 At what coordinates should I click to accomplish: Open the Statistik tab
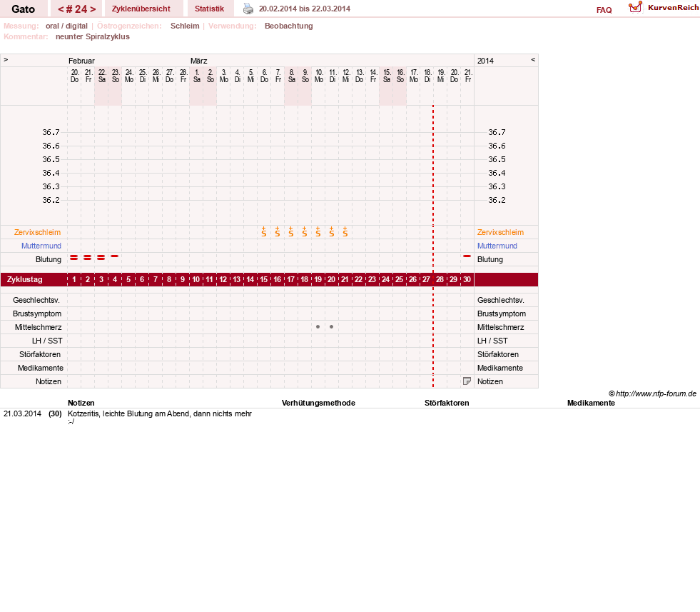209,9
